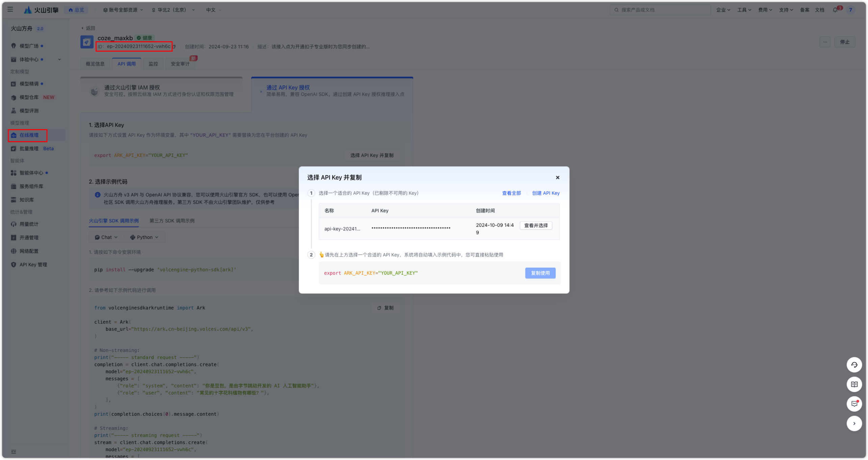
Task: Expand the 华北2（北京）region dropdown
Action: point(173,10)
